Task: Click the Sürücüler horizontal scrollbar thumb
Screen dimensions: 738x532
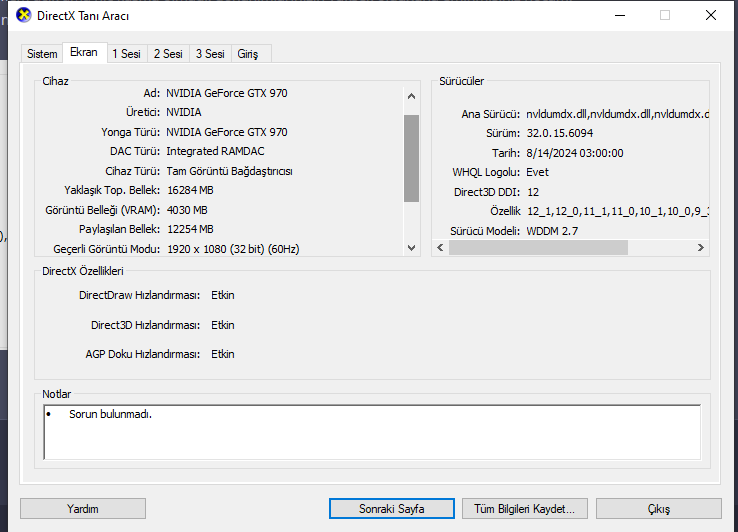Action: (x=538, y=248)
